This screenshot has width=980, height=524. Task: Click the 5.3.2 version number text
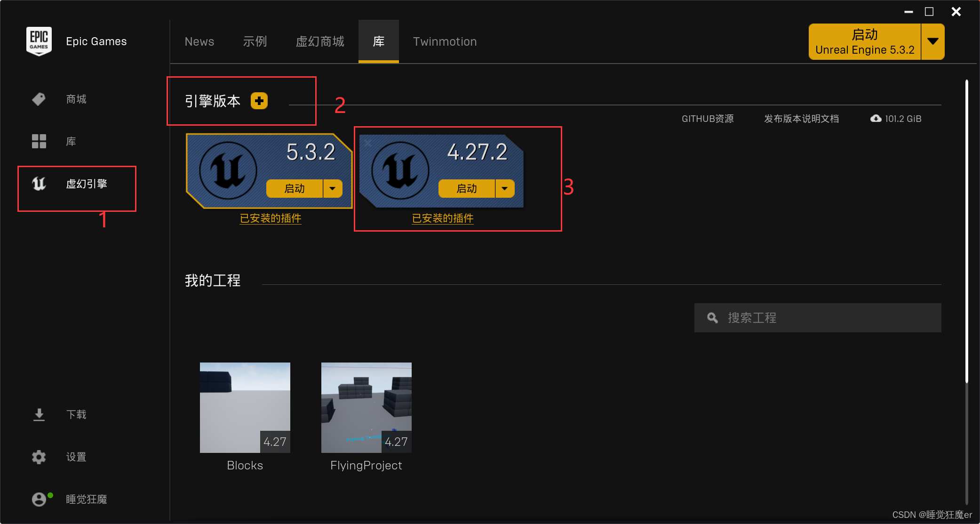point(311,152)
